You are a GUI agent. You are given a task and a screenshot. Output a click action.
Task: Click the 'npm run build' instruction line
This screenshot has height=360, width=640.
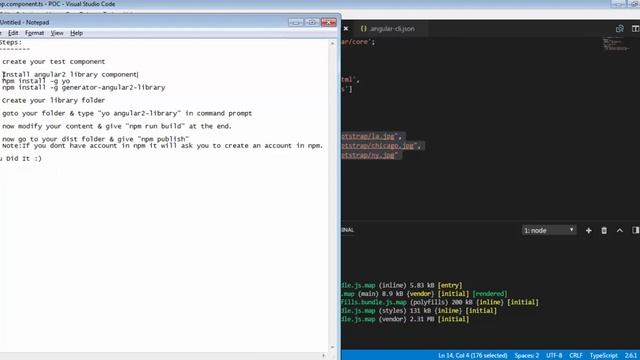[117, 126]
